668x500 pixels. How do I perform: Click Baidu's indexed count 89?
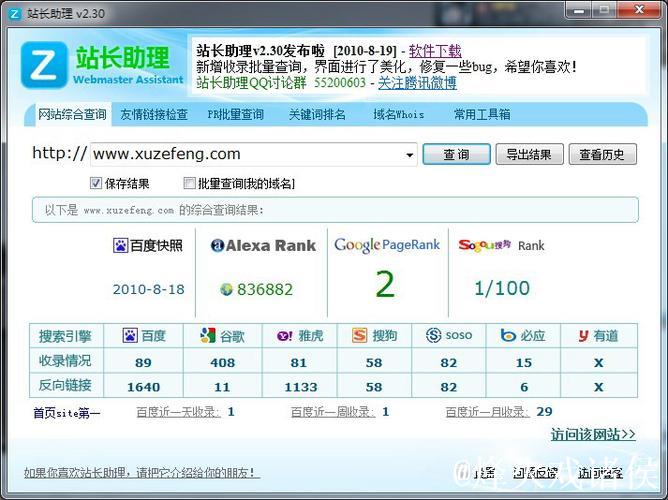(x=143, y=362)
